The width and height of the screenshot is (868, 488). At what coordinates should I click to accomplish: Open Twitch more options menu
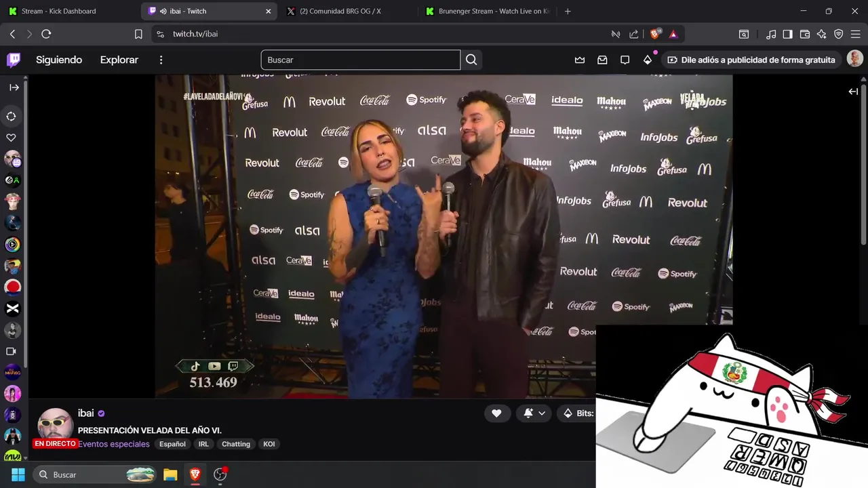point(161,60)
